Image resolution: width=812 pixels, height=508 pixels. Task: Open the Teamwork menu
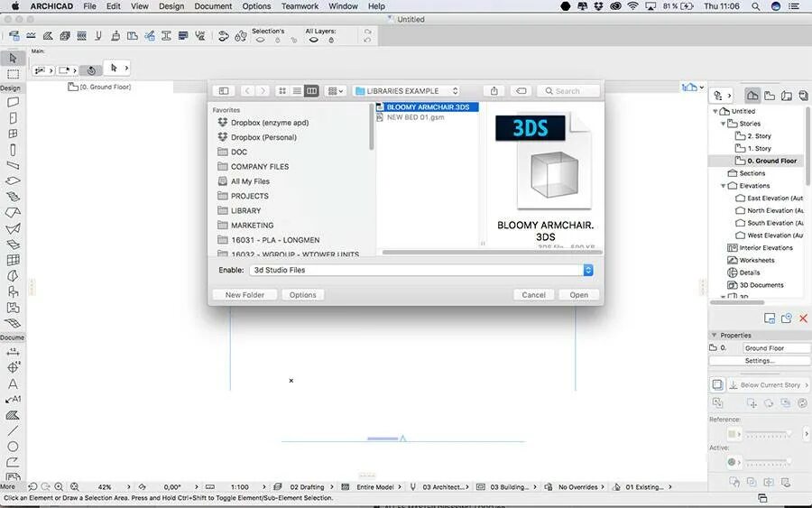click(300, 6)
